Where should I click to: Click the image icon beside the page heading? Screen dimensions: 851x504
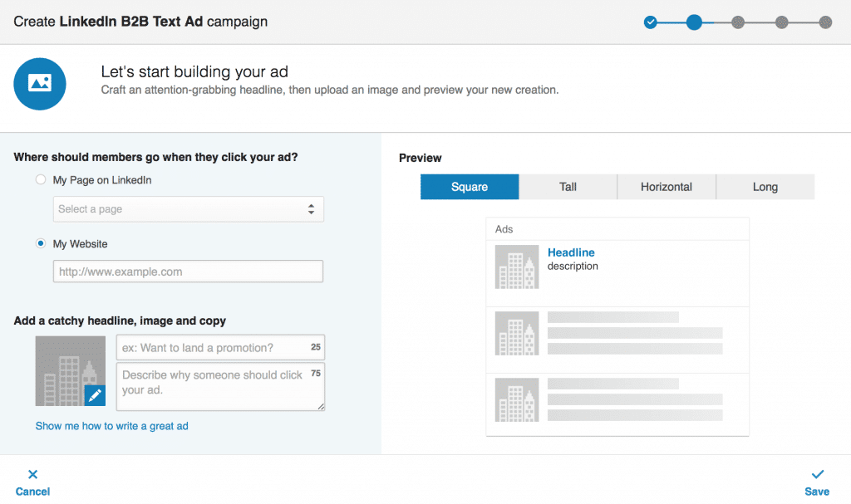(x=40, y=84)
